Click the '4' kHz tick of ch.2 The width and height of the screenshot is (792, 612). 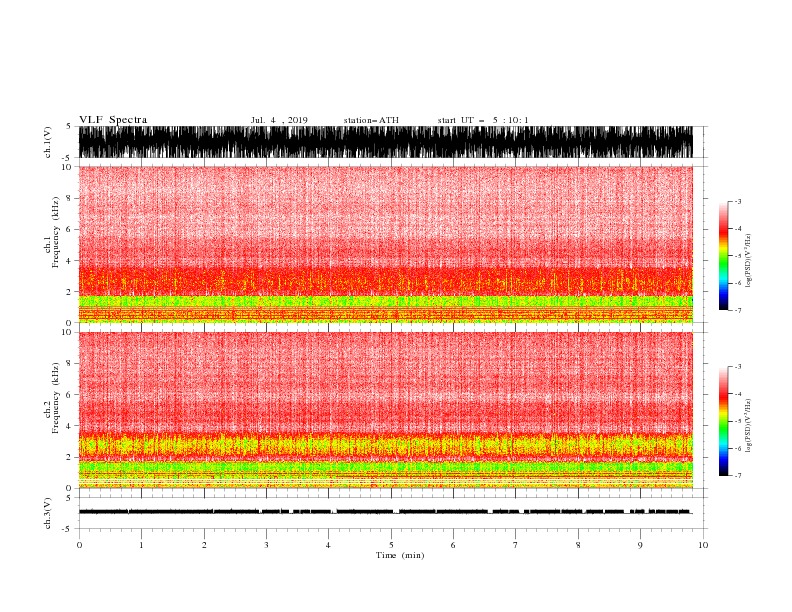(x=69, y=426)
